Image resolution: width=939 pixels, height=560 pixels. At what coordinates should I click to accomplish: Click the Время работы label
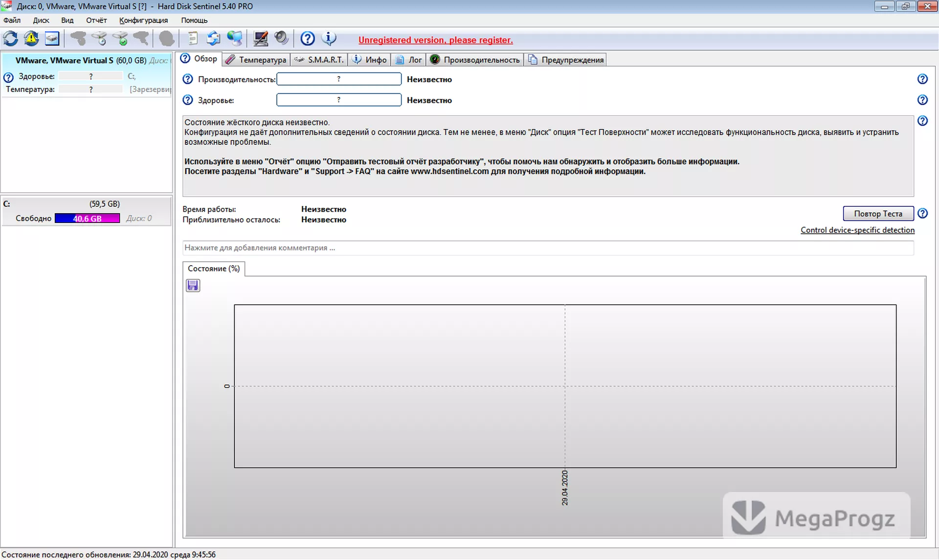(x=209, y=209)
